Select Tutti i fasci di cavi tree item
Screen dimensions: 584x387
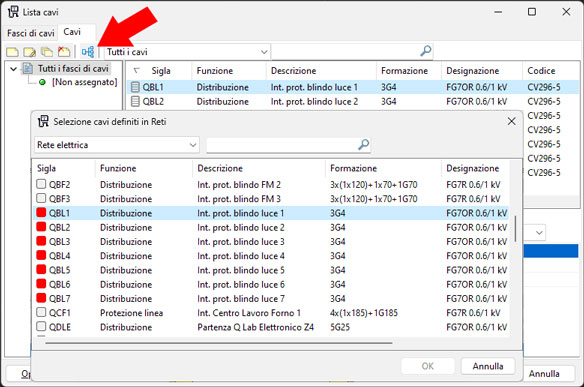[73, 69]
